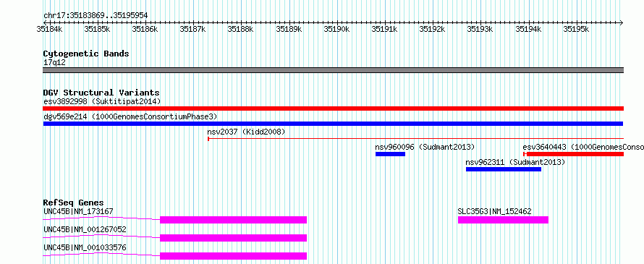Click the 35186k ruler tick label
Image resolution: width=644 pixels, height=264 pixels.
click(x=145, y=29)
